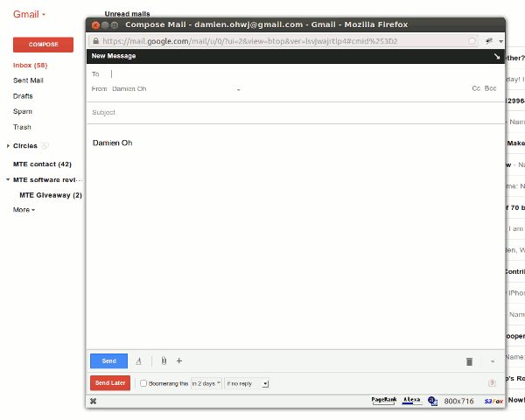Open the Alexa status bar indicator
Image resolution: width=525 pixels, height=420 pixels.
point(411,401)
